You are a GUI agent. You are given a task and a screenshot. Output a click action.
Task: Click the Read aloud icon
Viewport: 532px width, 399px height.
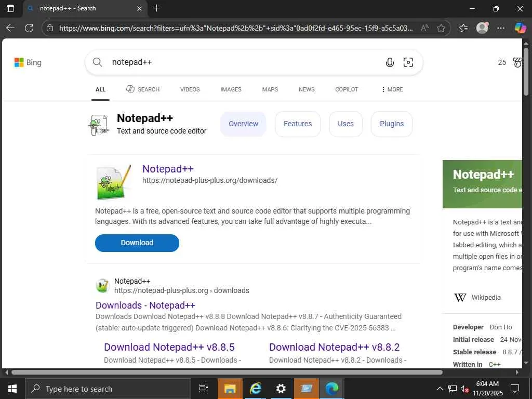[424, 28]
